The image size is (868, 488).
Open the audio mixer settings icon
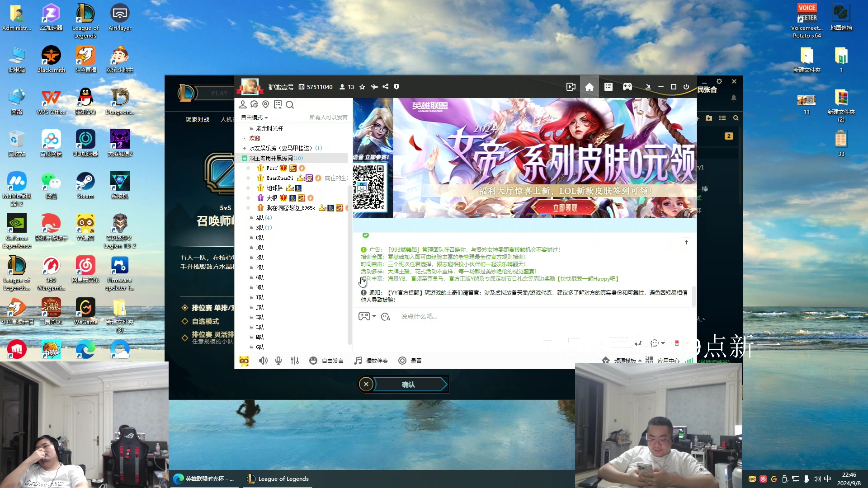click(295, 361)
